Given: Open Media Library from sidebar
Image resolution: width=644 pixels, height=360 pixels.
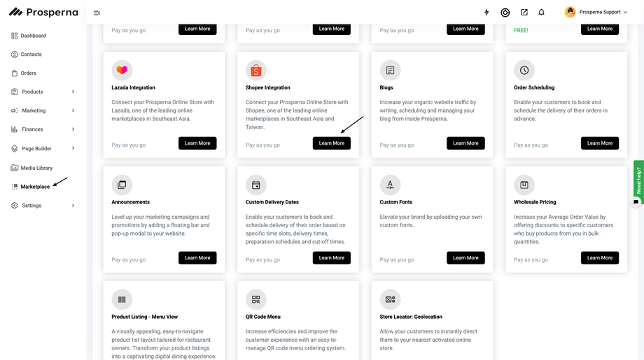Looking at the screenshot, I should [x=36, y=168].
